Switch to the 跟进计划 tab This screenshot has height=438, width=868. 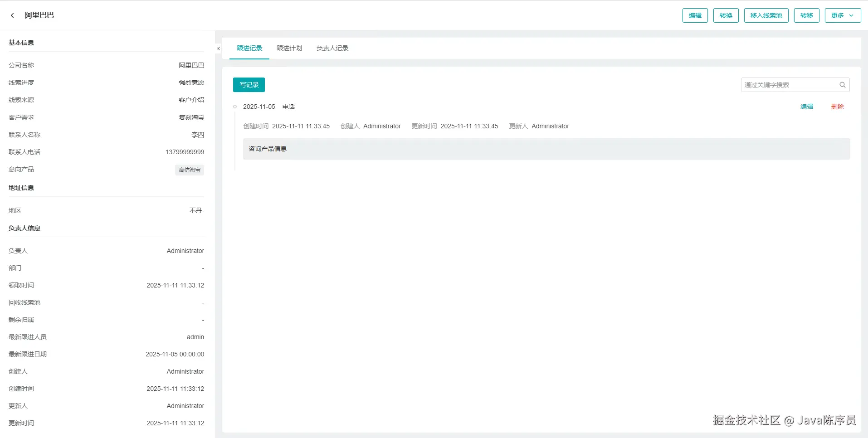[289, 48]
